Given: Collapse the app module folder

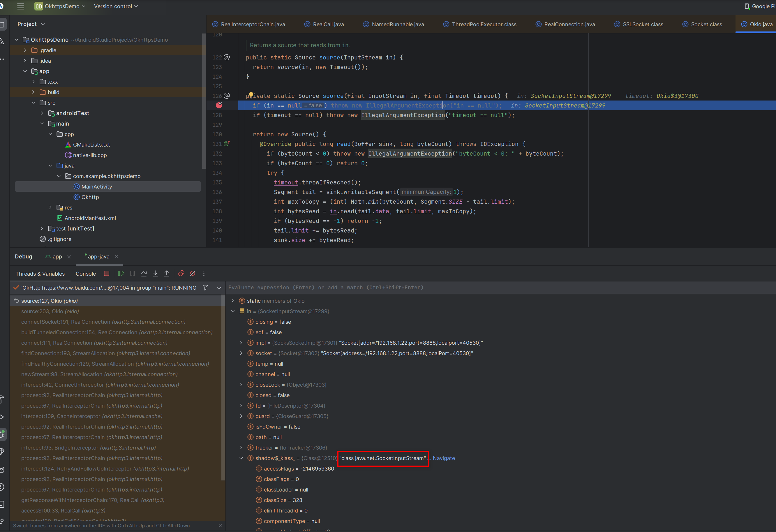Looking at the screenshot, I should [25, 71].
